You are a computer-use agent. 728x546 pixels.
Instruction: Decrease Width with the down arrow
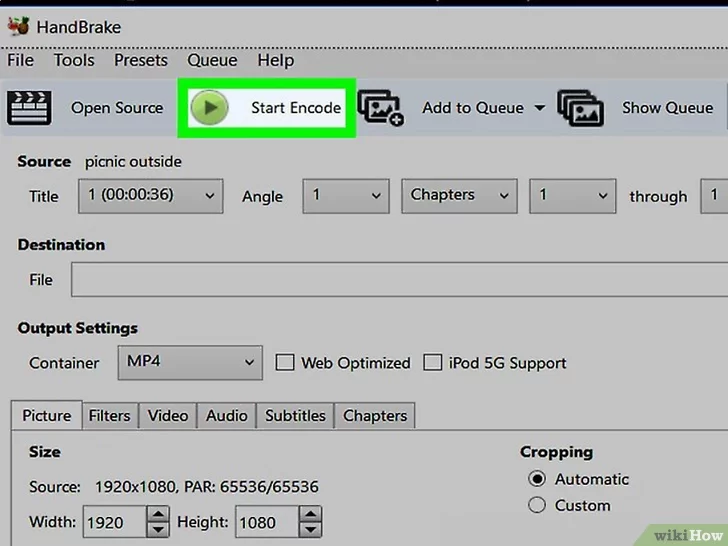click(x=158, y=530)
